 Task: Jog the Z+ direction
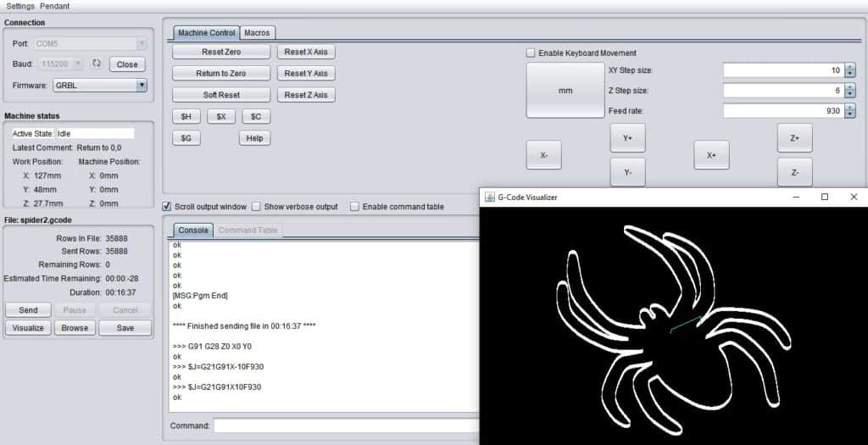tap(795, 138)
